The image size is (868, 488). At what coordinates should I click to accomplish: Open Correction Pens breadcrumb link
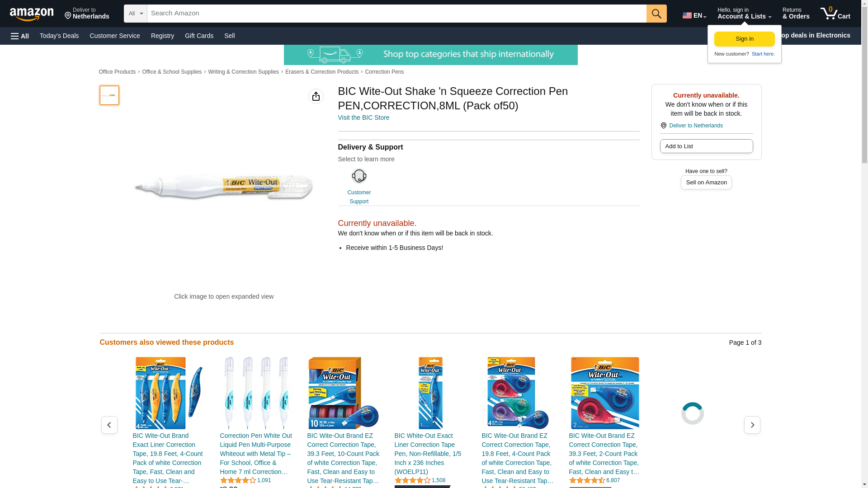[x=384, y=72]
